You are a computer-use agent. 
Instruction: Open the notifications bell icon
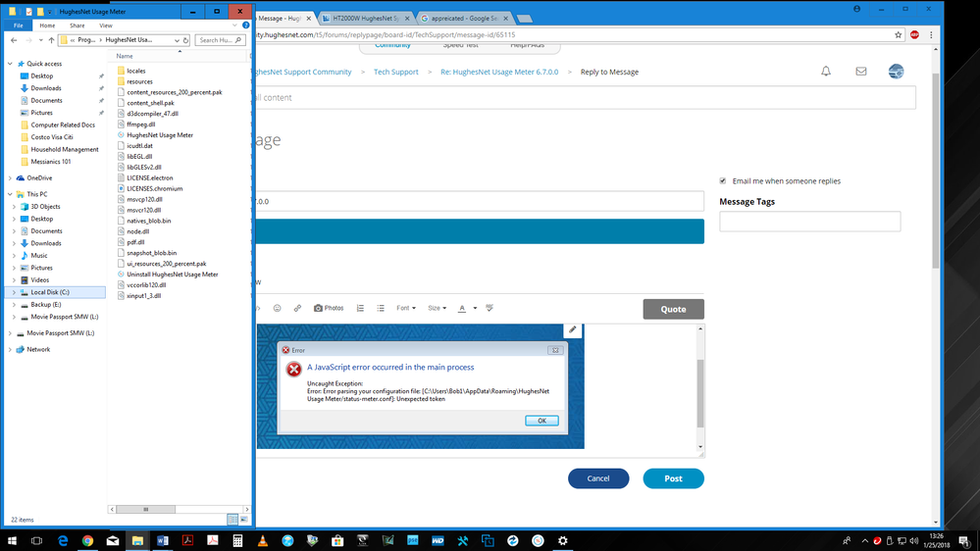(x=826, y=72)
